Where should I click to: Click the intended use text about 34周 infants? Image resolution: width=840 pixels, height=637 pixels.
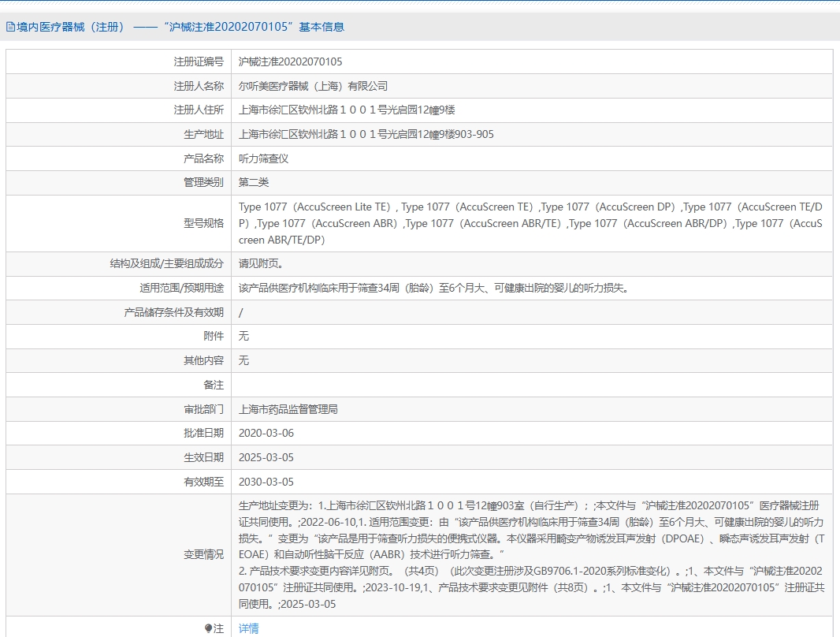tap(433, 289)
